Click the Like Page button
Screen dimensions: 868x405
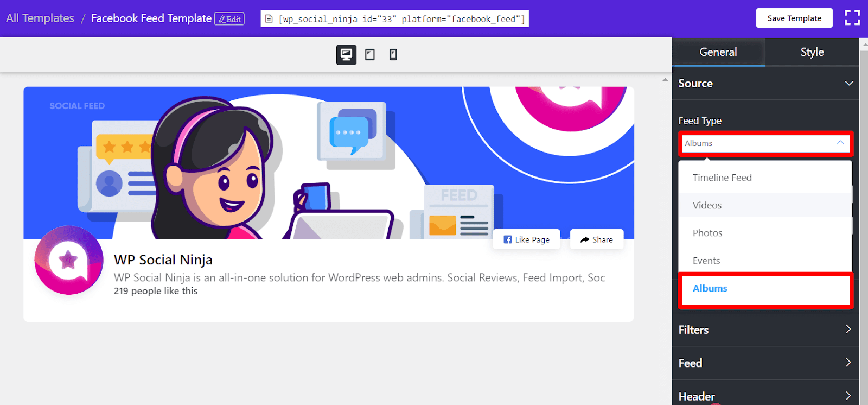[526, 239]
